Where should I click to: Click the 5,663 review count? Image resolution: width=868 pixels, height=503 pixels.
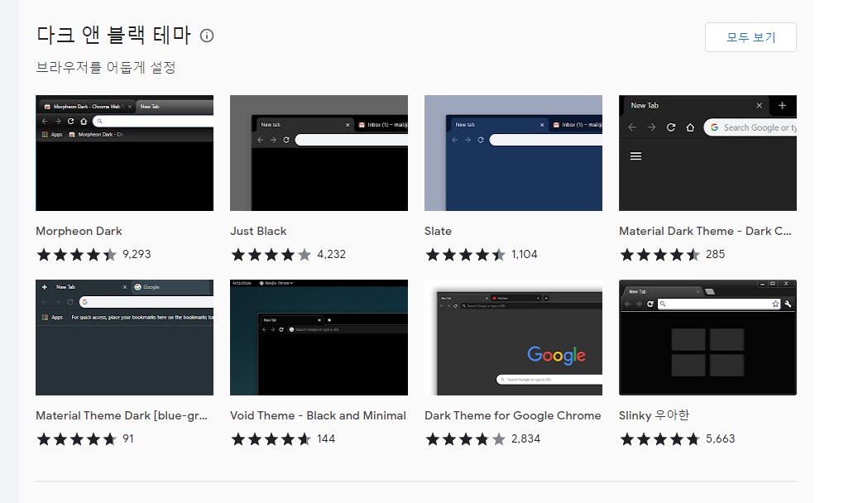tap(720, 438)
